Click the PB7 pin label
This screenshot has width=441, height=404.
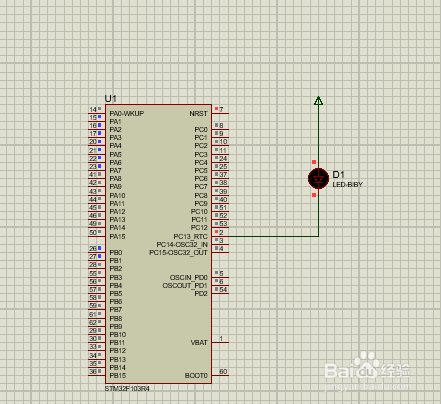click(116, 309)
